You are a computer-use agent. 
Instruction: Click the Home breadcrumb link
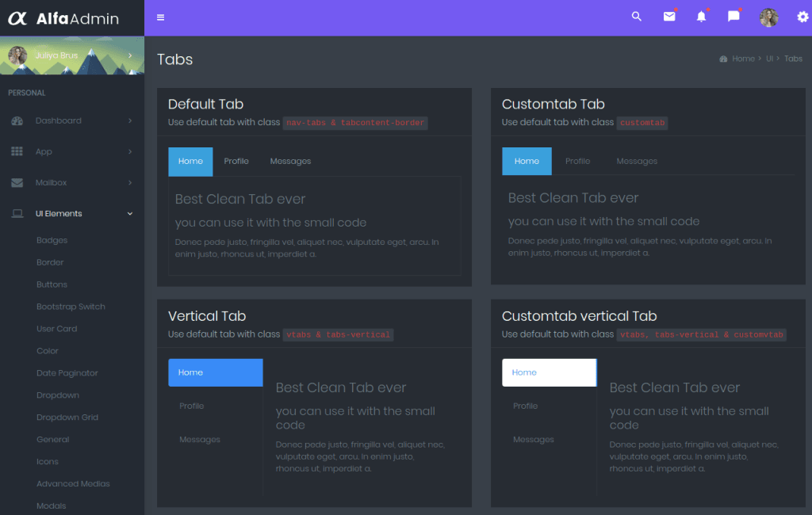[743, 59]
